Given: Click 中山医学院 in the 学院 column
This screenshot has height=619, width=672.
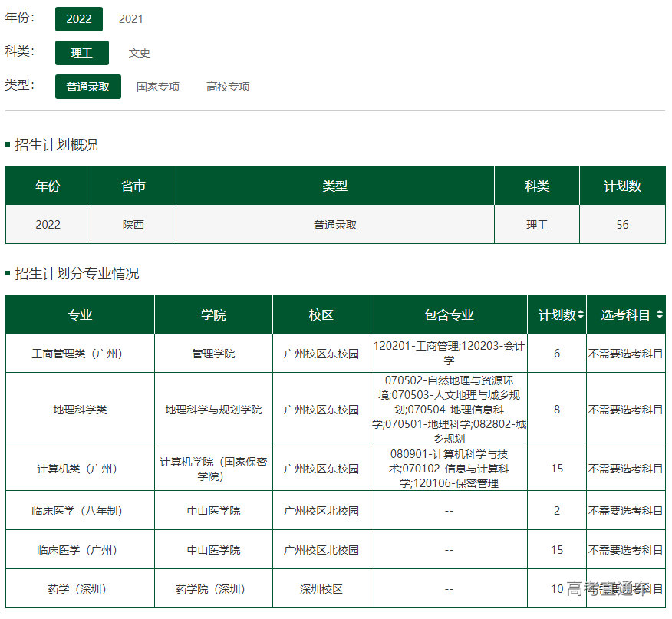Looking at the screenshot, I should coord(212,509).
